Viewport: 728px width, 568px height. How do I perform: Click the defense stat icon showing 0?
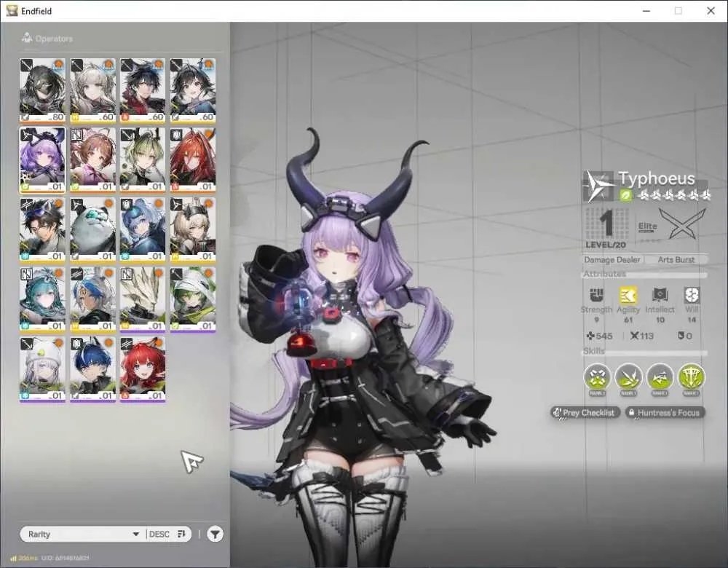681,336
